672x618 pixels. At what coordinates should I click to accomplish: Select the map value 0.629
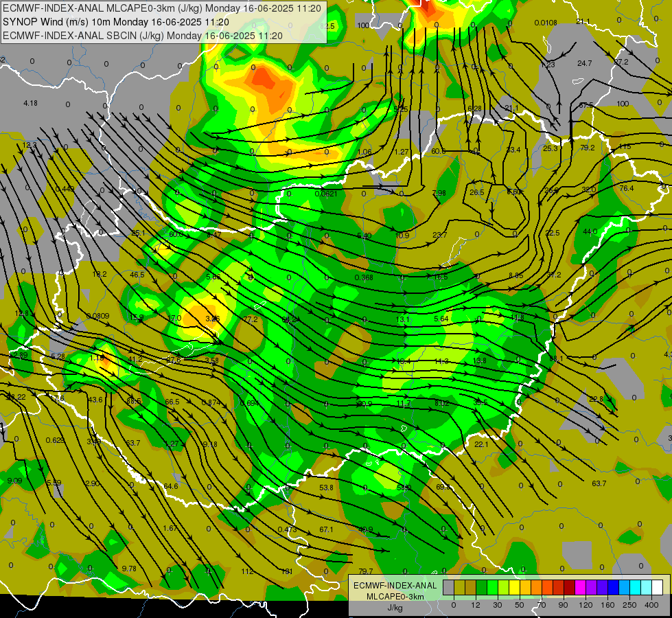56,440
